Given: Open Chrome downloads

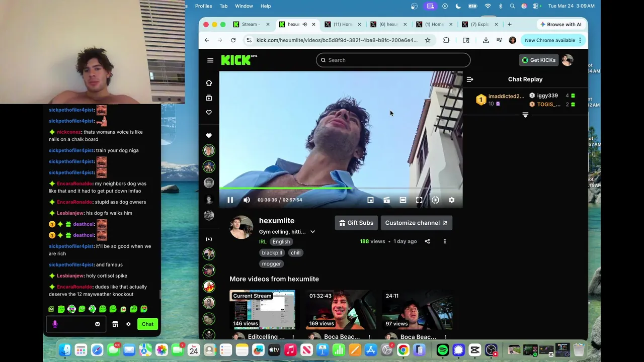Looking at the screenshot, I should tap(486, 40).
